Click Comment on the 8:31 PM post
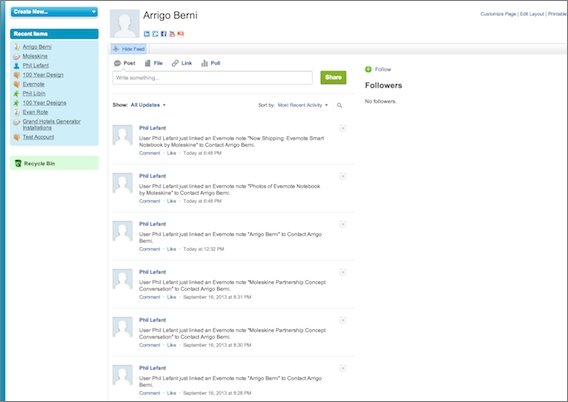568x402 pixels. click(x=150, y=297)
